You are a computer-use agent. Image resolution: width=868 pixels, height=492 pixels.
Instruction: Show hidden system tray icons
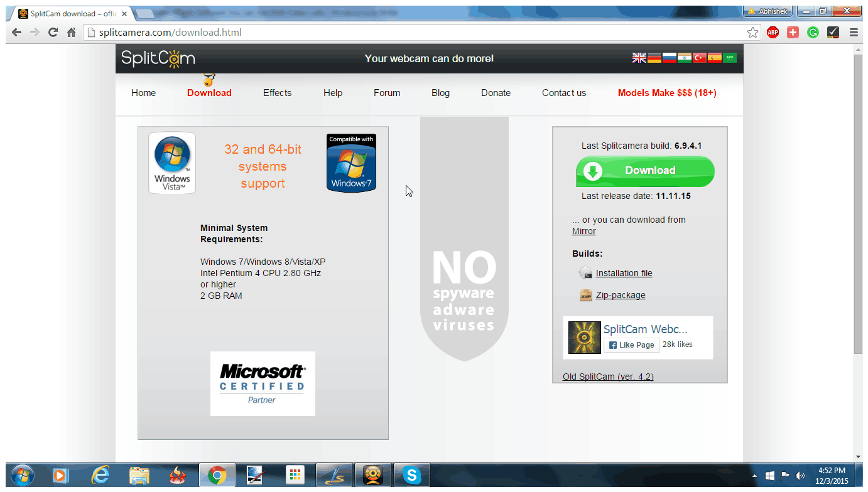pos(755,476)
